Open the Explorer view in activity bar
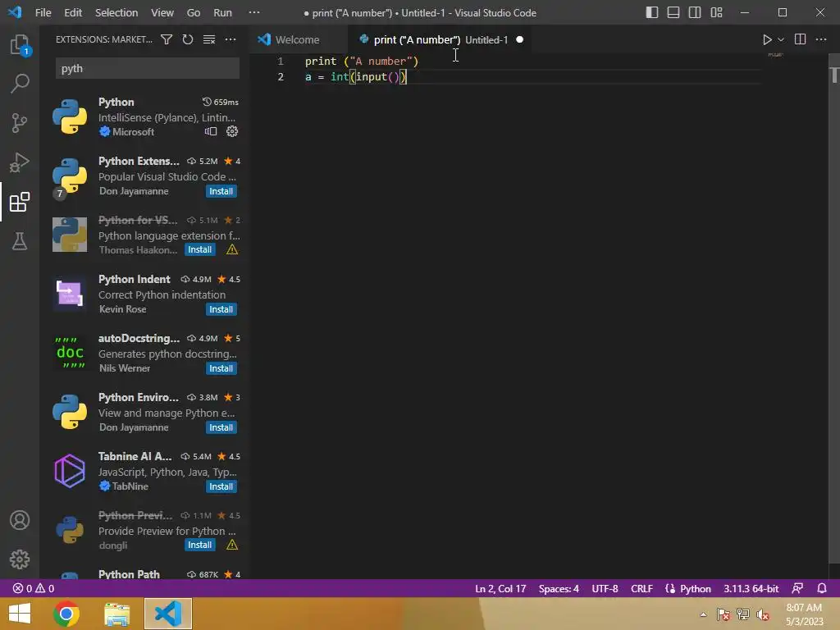The height and width of the screenshot is (630, 840). pyautogui.click(x=20, y=44)
